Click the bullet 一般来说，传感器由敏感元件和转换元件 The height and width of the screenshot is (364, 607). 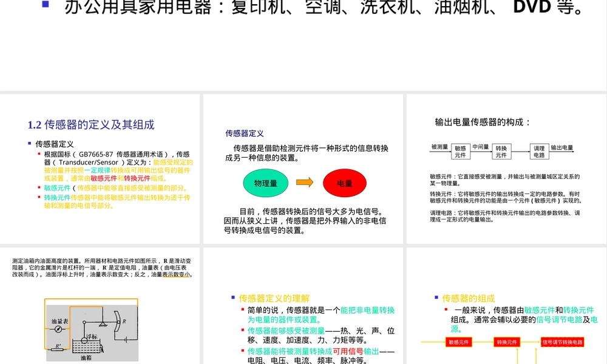pos(524,320)
